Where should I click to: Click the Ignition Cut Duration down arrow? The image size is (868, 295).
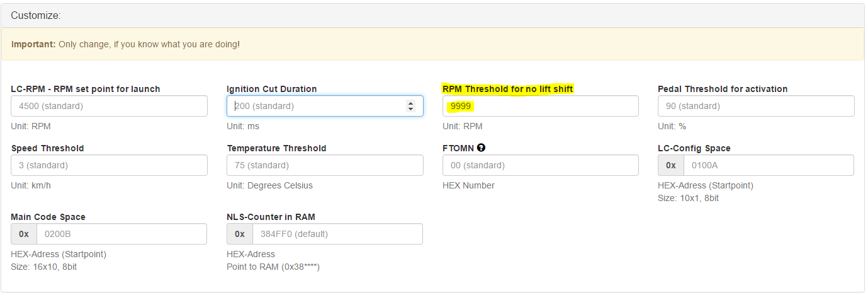point(411,109)
